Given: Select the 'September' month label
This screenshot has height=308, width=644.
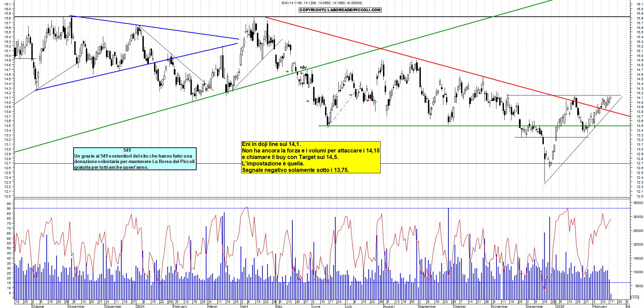Looking at the screenshot, I should coord(427,306).
